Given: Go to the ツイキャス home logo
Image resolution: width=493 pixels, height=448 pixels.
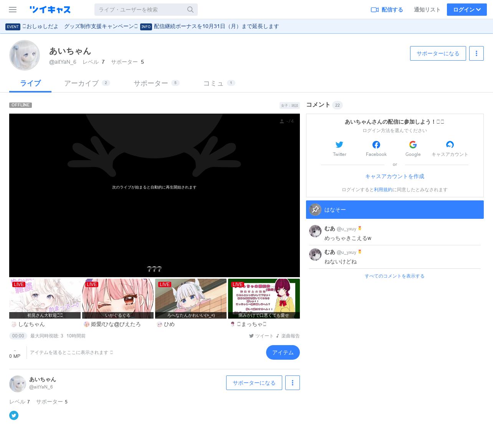Looking at the screenshot, I should (x=50, y=10).
